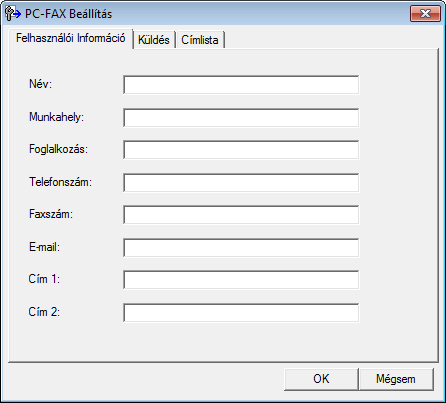The height and width of the screenshot is (403, 446).
Task: Close the PC-FAX Beállítás dialog
Action: click(x=425, y=14)
